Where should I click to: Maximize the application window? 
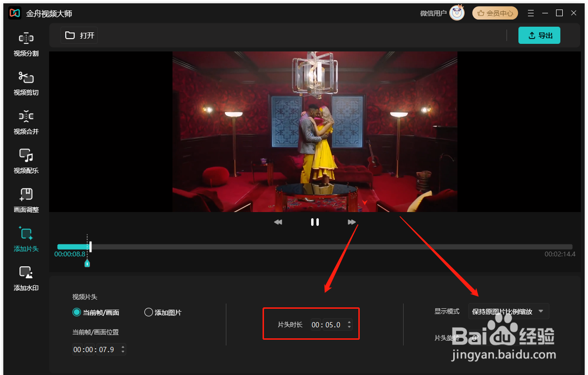pyautogui.click(x=559, y=13)
